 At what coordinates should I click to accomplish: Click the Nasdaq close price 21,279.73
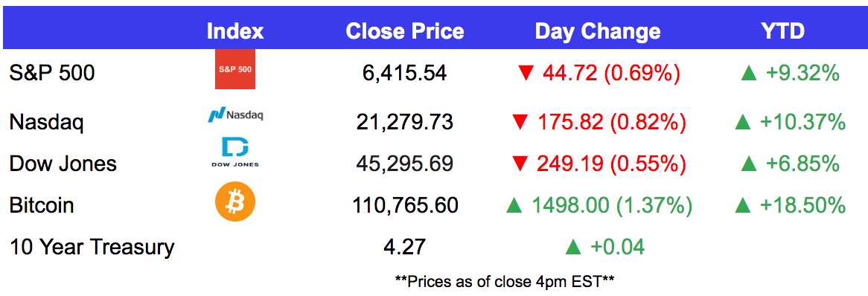(x=405, y=122)
